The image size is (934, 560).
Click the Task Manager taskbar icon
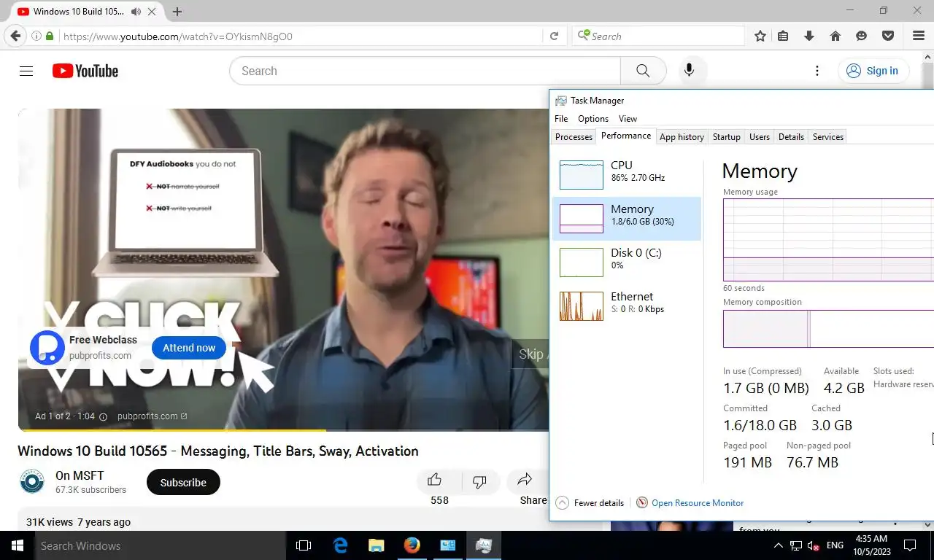point(483,545)
